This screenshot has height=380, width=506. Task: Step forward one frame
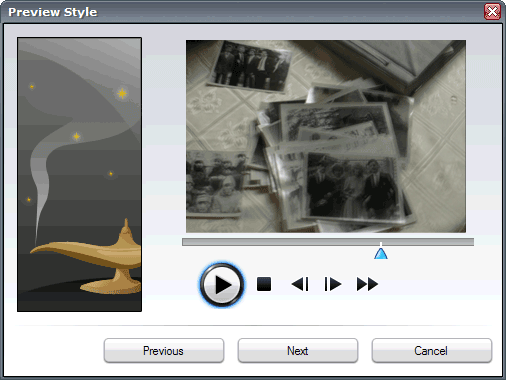coord(333,284)
